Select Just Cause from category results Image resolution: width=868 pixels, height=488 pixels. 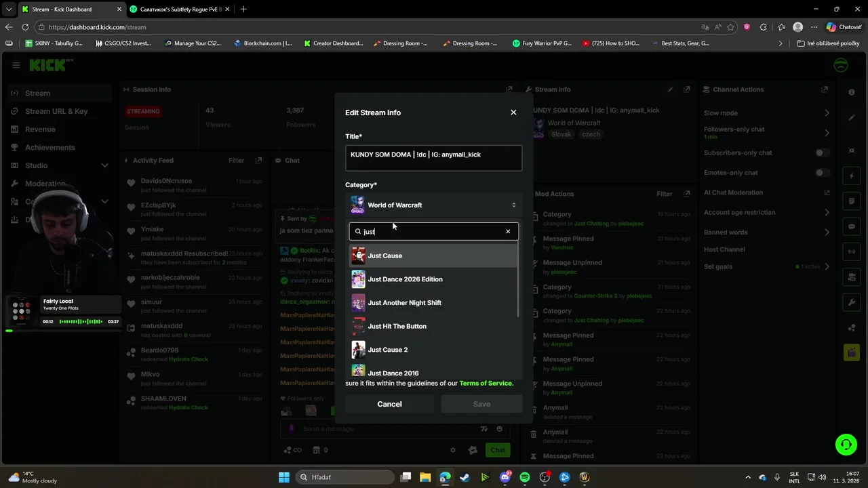(x=433, y=256)
